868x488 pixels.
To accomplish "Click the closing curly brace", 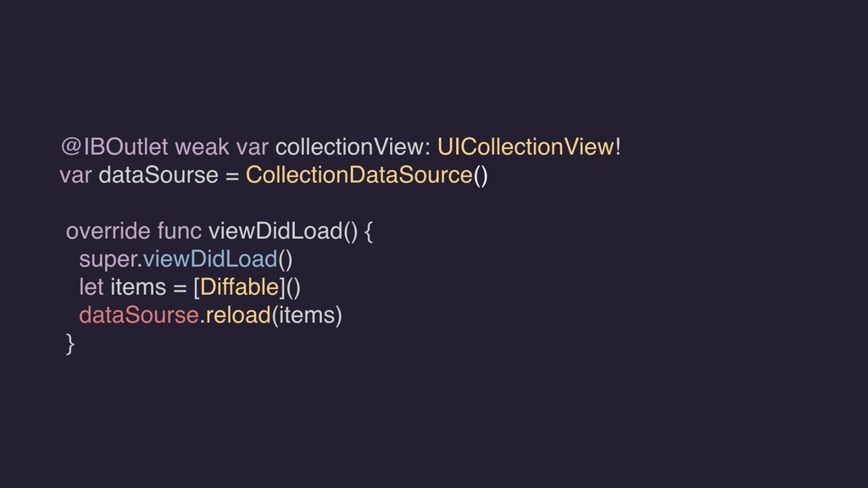I will [70, 344].
